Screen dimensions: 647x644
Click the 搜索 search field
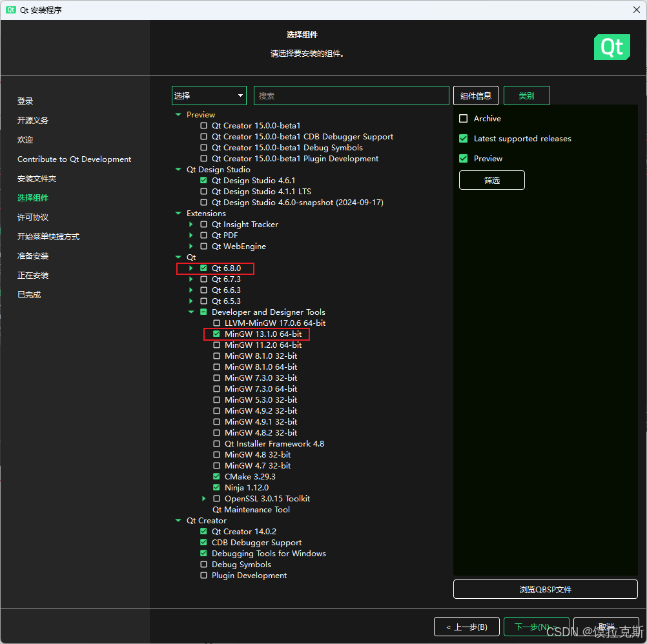pos(351,96)
